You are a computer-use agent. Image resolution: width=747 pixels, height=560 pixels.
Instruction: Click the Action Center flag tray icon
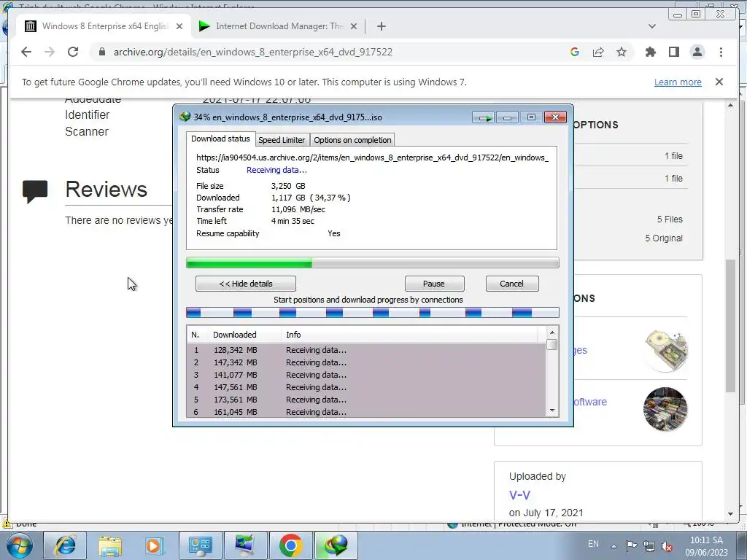631,545
